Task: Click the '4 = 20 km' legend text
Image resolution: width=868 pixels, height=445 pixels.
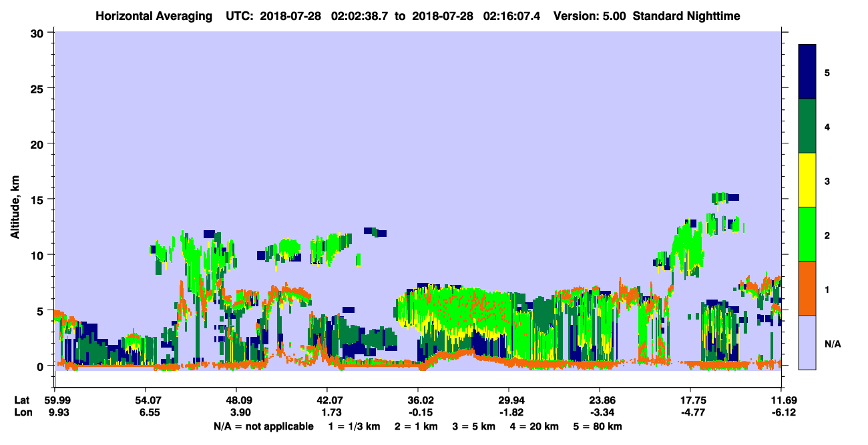Action: 534,426
